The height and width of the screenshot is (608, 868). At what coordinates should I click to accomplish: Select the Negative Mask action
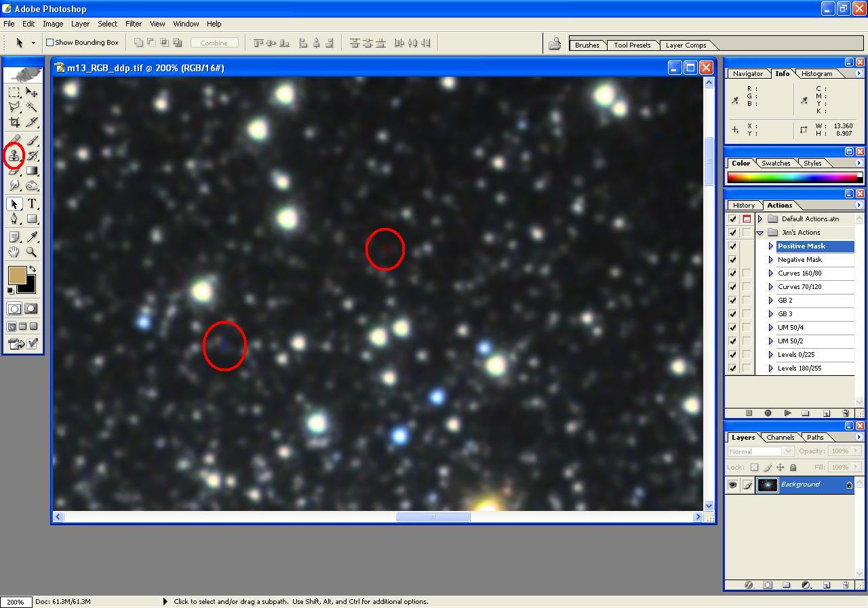pos(800,260)
